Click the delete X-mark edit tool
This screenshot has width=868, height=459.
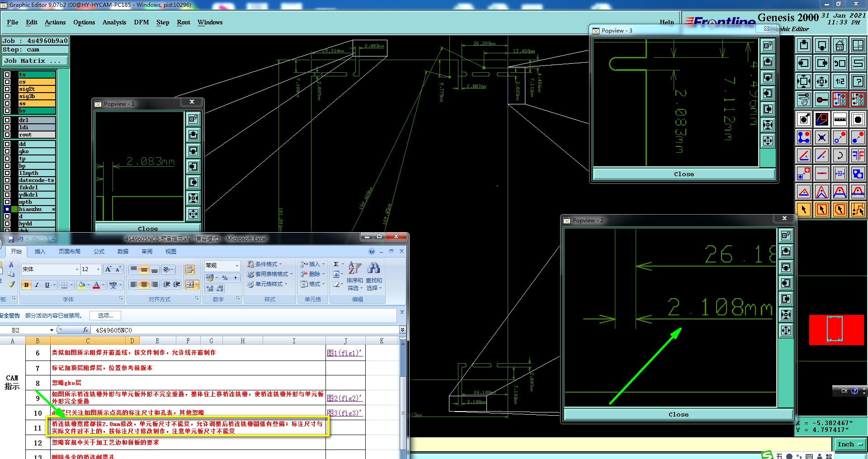pos(822,137)
